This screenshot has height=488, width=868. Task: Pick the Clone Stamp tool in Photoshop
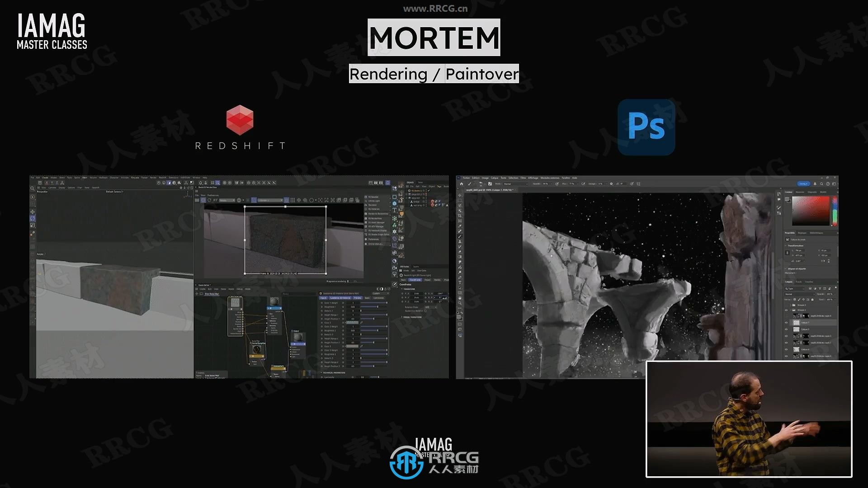(460, 242)
